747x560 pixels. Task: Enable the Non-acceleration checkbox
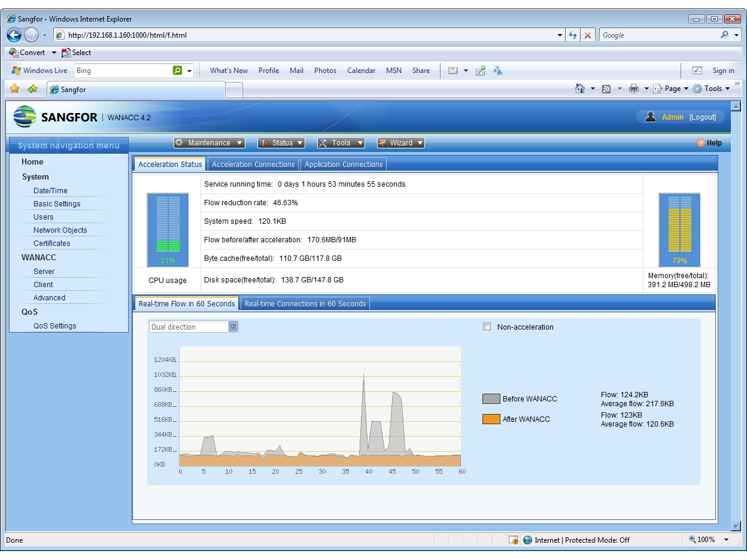point(487,327)
